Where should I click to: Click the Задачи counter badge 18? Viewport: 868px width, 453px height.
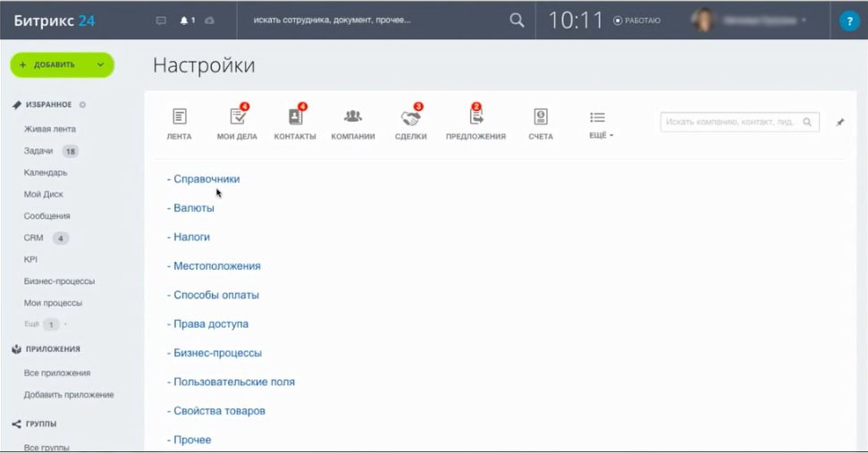(x=71, y=151)
